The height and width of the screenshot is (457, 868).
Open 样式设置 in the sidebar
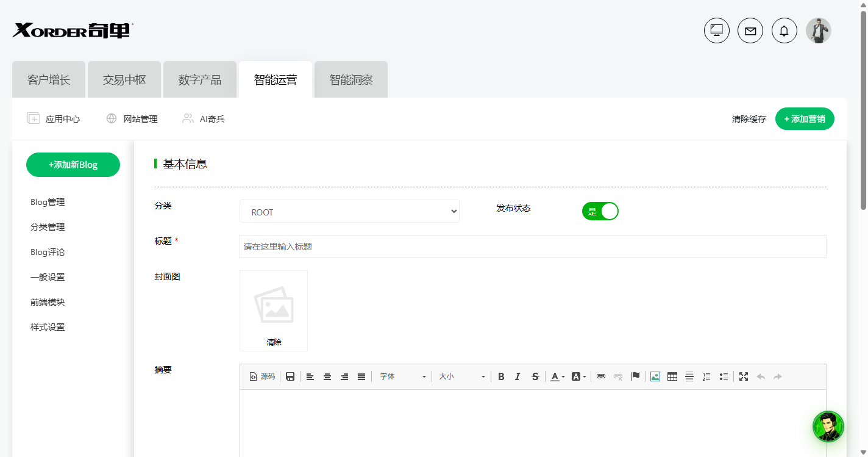pyautogui.click(x=48, y=327)
